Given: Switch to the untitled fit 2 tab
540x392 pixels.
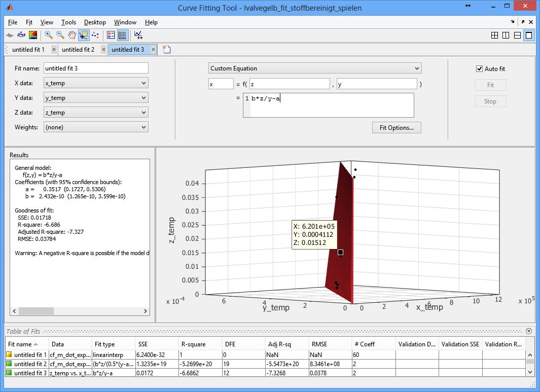Looking at the screenshot, I should 78,50.
